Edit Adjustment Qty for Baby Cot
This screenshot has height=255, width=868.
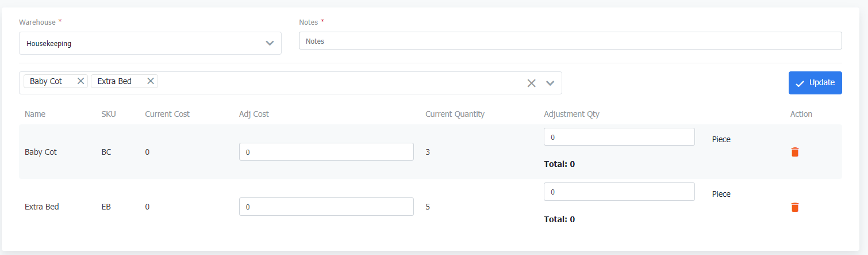619,137
